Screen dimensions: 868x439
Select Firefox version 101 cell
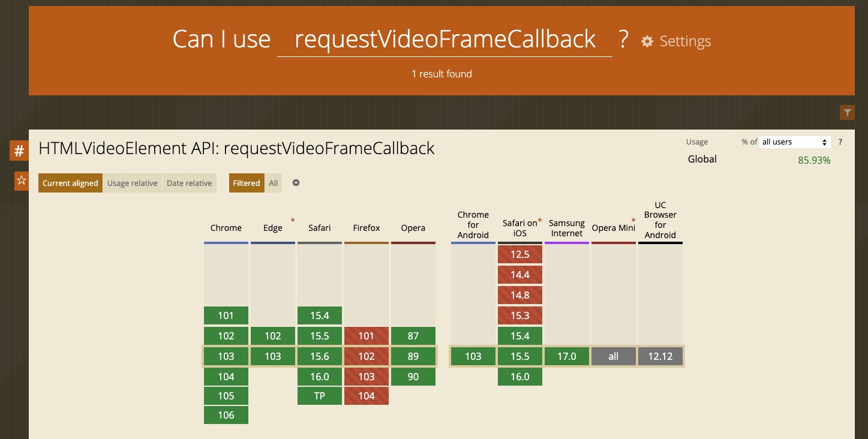point(367,336)
